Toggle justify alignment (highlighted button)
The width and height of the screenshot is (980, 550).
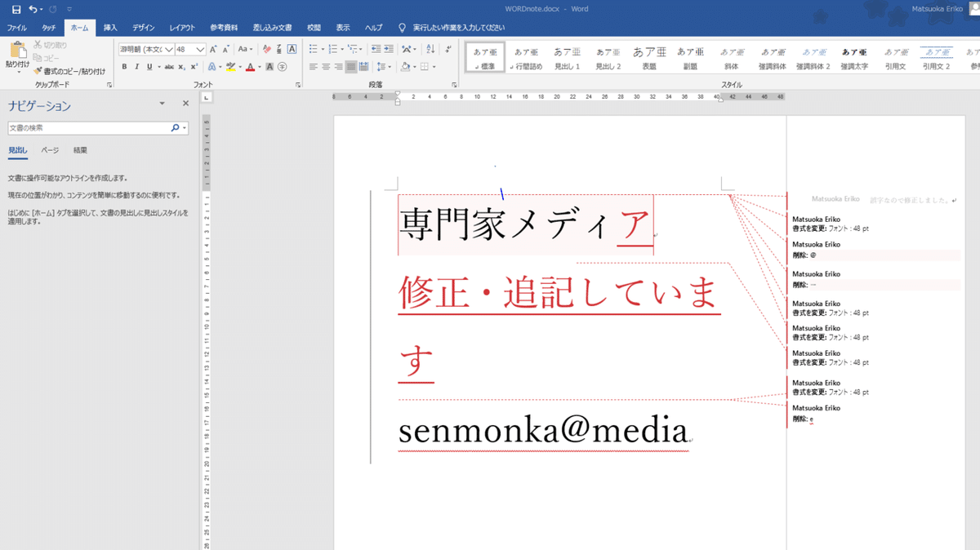(351, 67)
